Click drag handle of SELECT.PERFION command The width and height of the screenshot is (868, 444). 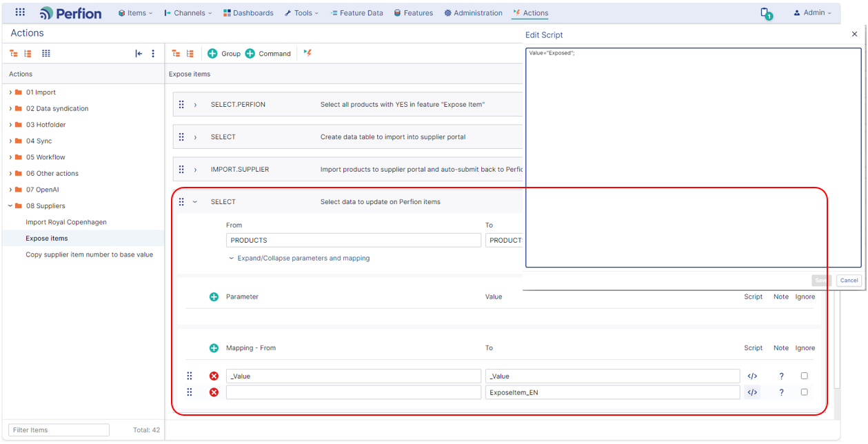[x=182, y=104]
